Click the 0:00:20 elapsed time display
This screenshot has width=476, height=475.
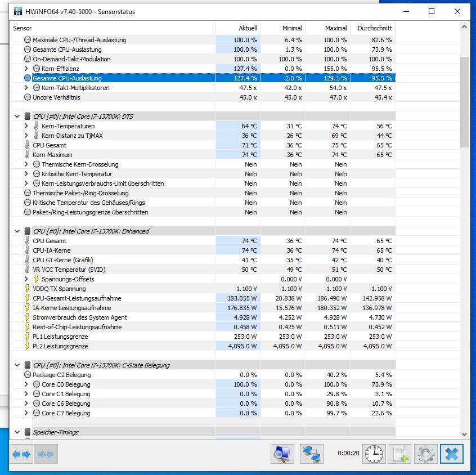click(348, 453)
